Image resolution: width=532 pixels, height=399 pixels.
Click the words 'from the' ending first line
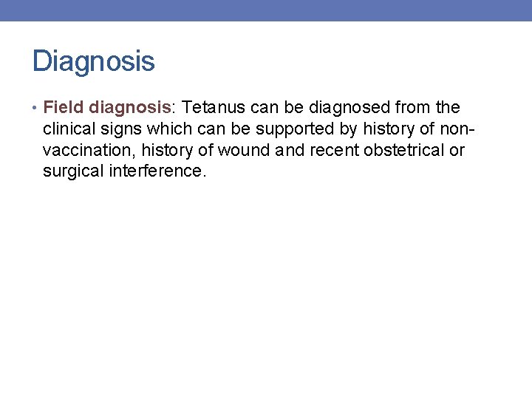tap(427, 108)
